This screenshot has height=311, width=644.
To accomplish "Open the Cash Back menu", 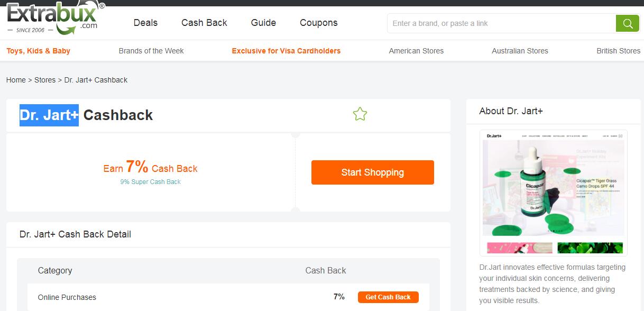I will pyautogui.click(x=204, y=23).
